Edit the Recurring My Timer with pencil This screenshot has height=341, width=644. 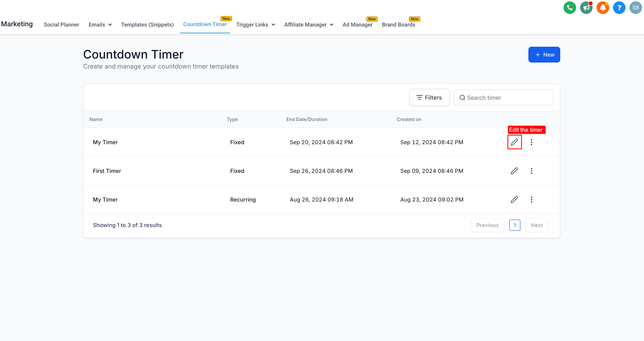point(514,200)
